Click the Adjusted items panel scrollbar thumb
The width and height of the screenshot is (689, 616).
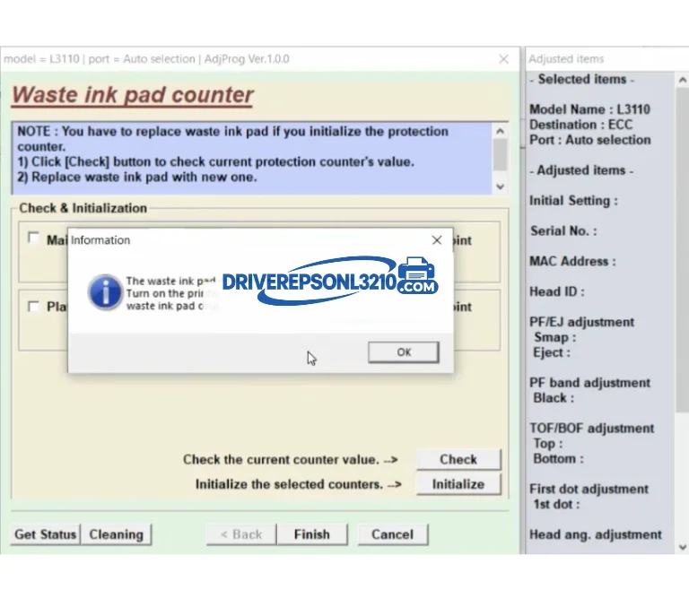coord(682,250)
